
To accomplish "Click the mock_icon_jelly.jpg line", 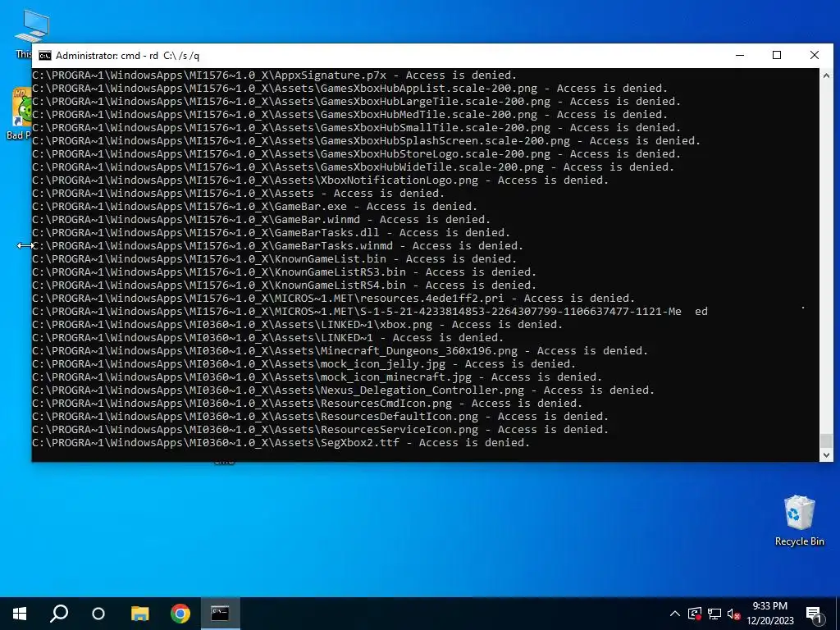I will (x=304, y=363).
